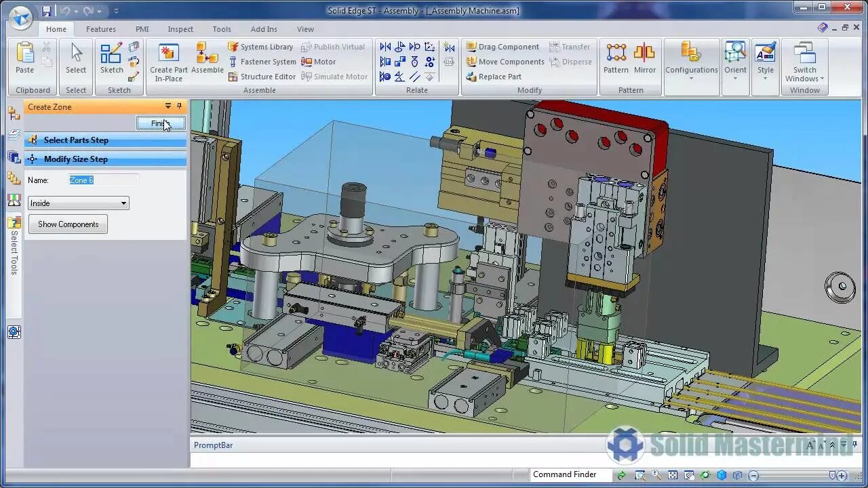The width and height of the screenshot is (868, 488).
Task: Click the Layers sidebar tab icon
Action: (x=14, y=135)
